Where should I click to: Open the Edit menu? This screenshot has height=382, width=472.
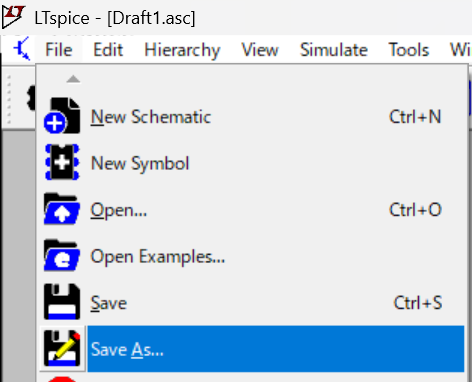(108, 50)
